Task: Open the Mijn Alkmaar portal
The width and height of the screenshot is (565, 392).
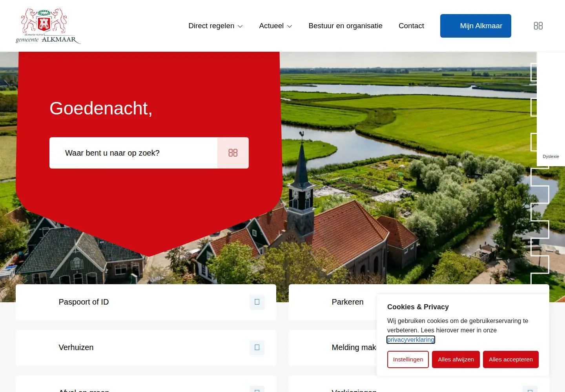Action: pyautogui.click(x=476, y=26)
